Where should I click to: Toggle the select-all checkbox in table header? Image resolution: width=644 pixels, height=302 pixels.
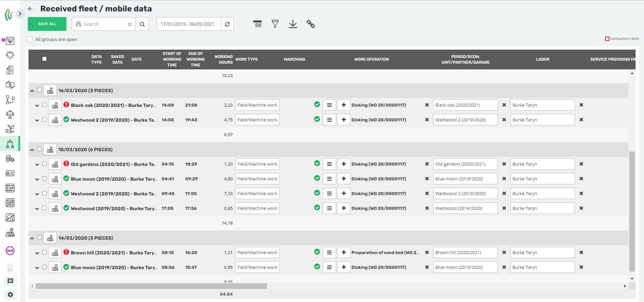[45, 59]
